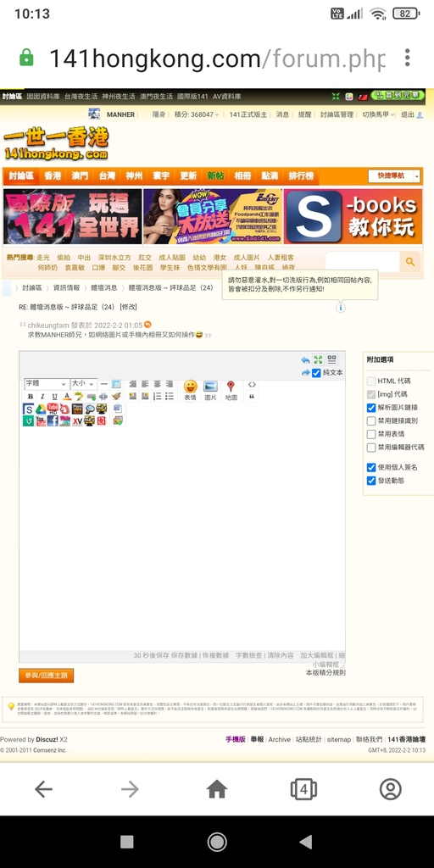This screenshot has height=868, width=434.
Task: Clear formatting with the brush icon
Action: [116, 397]
